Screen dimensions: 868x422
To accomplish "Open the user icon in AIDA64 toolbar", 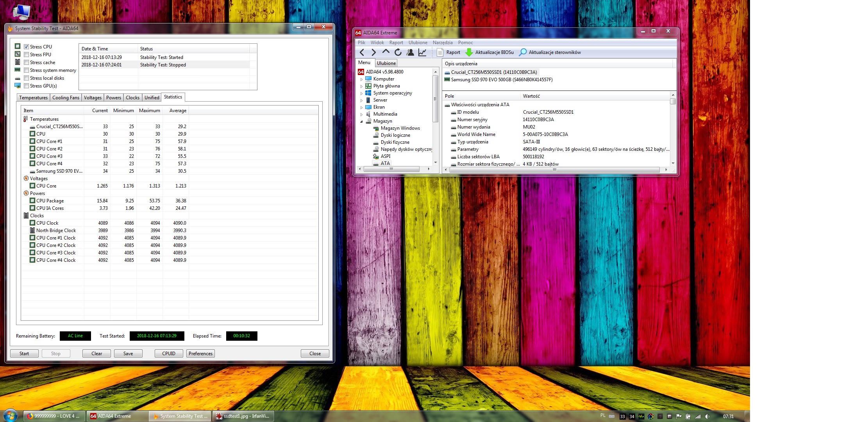I will pyautogui.click(x=410, y=52).
